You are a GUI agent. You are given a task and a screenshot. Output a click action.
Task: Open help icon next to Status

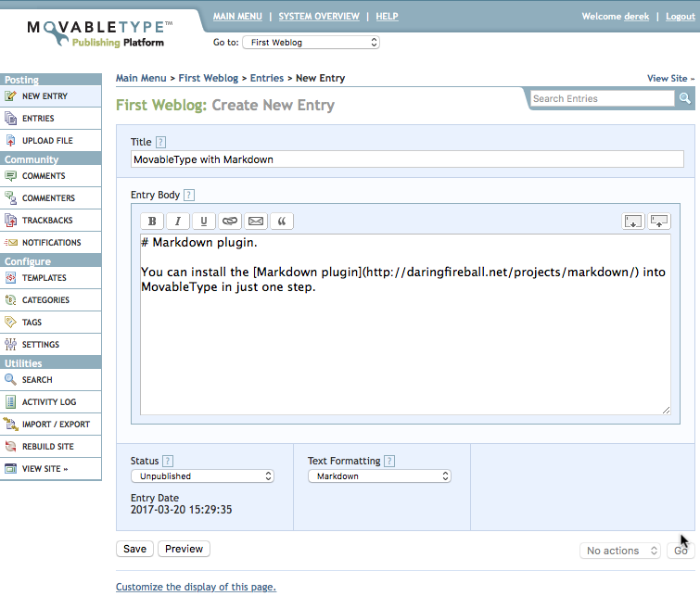(x=168, y=461)
